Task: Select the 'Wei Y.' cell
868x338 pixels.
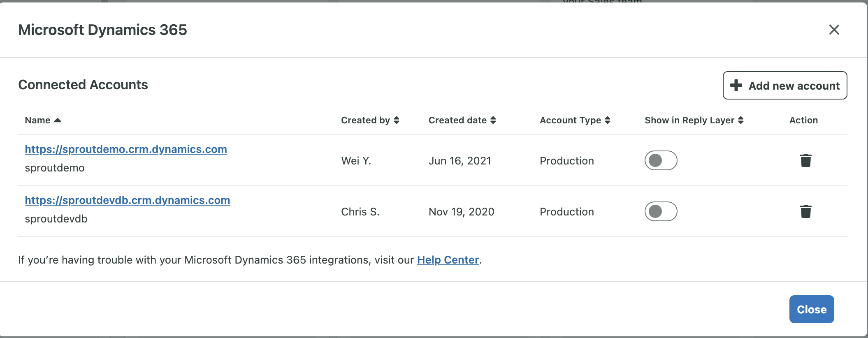Action: pos(356,161)
